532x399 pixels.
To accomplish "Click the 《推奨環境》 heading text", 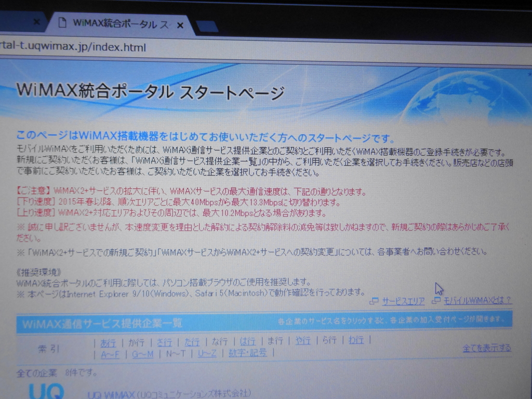I will pos(38,272).
